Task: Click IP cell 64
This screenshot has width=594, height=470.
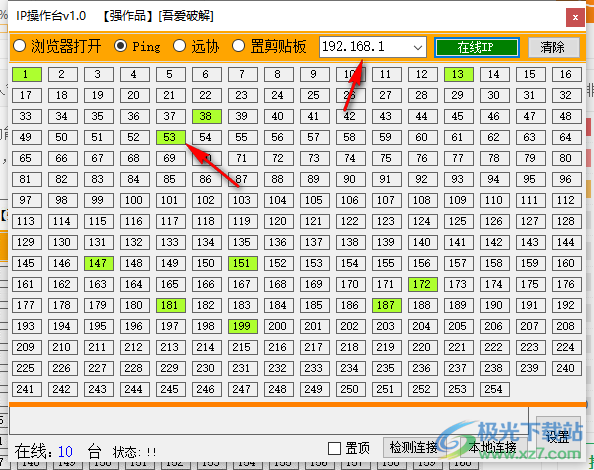Action: 566,137
